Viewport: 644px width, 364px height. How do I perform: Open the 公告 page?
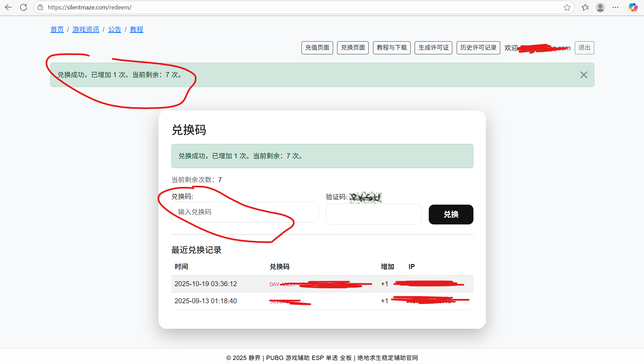click(x=114, y=30)
